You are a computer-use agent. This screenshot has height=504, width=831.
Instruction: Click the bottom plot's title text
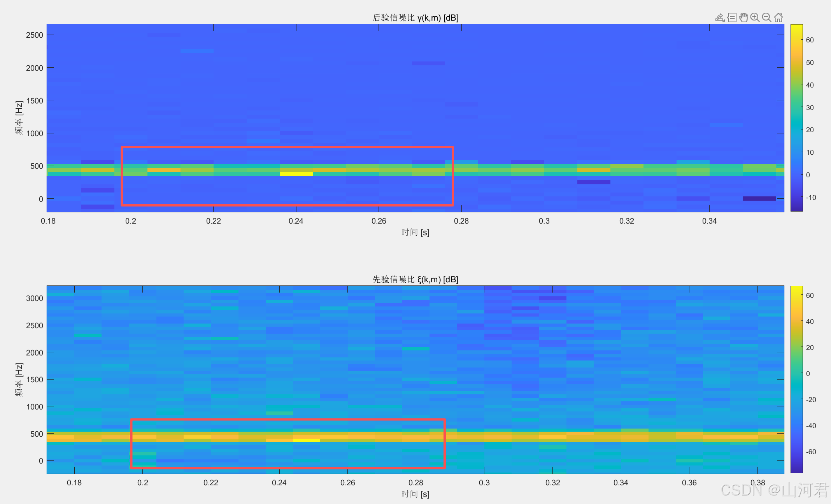(415, 279)
